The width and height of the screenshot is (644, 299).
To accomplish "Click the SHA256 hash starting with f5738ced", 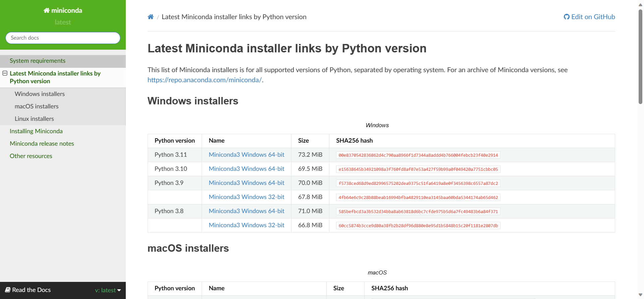I will (418, 183).
